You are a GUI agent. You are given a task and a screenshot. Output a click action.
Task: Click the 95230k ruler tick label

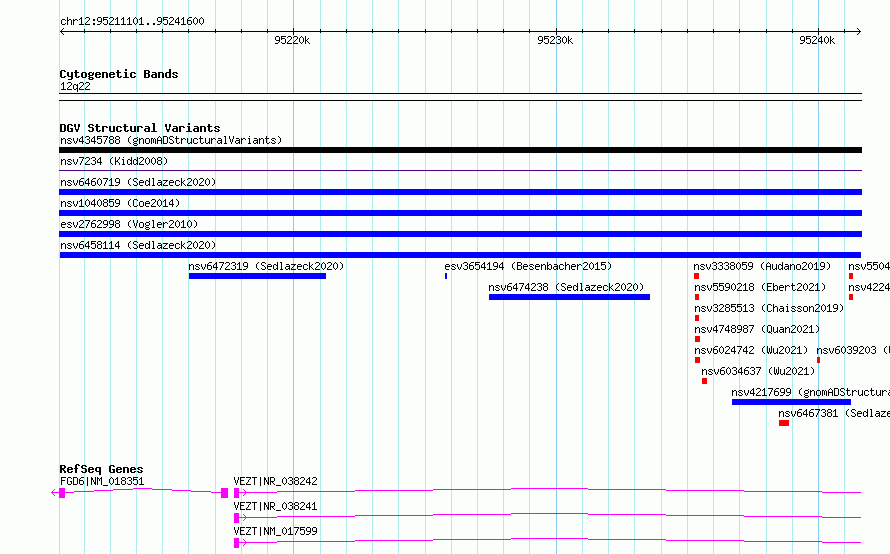555,40
